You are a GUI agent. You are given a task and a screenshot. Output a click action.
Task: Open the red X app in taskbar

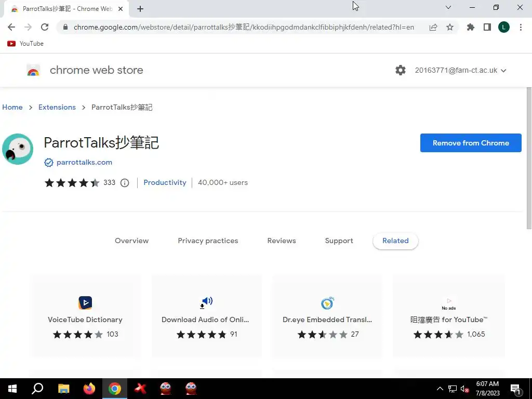click(140, 389)
